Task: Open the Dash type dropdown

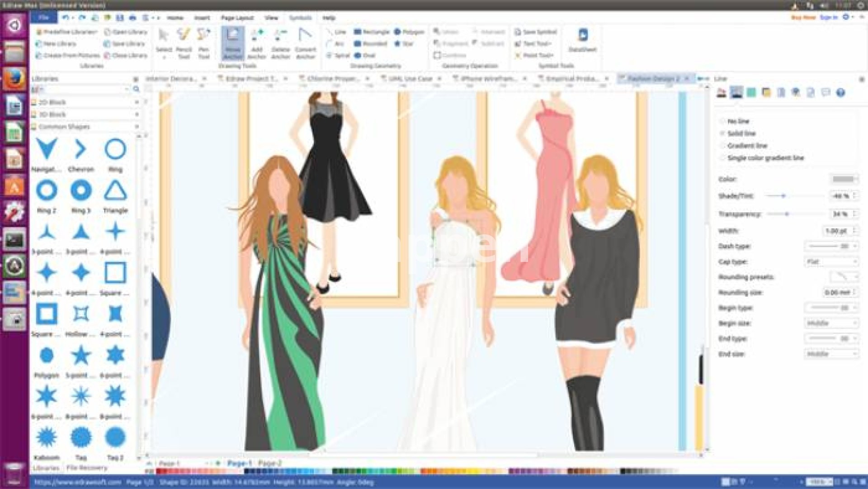Action: tap(831, 246)
